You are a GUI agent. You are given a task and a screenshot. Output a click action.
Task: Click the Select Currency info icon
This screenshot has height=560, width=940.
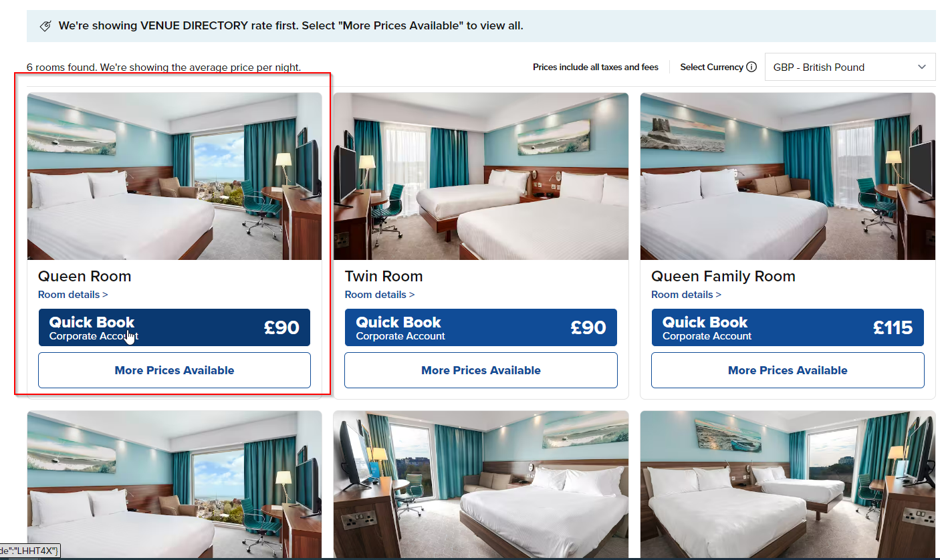751,67
